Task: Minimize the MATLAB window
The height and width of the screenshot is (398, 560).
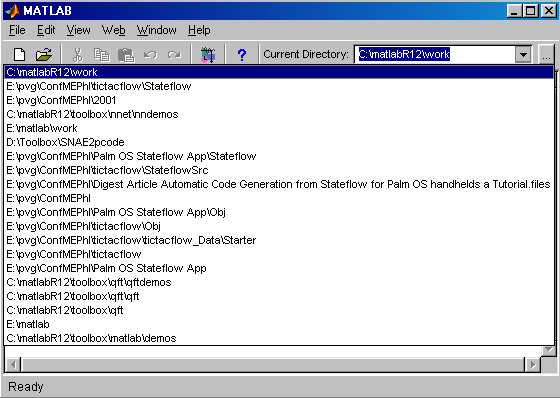Action: 514,11
